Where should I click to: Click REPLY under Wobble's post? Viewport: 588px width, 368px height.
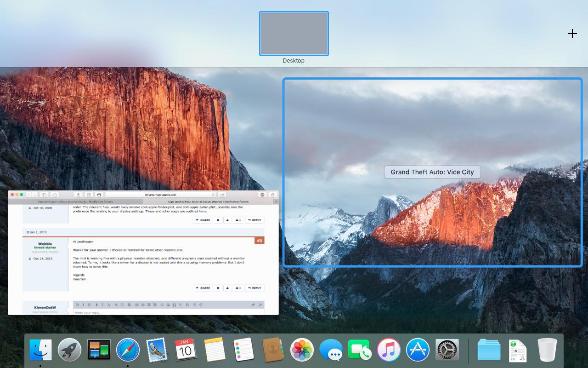pyautogui.click(x=254, y=288)
